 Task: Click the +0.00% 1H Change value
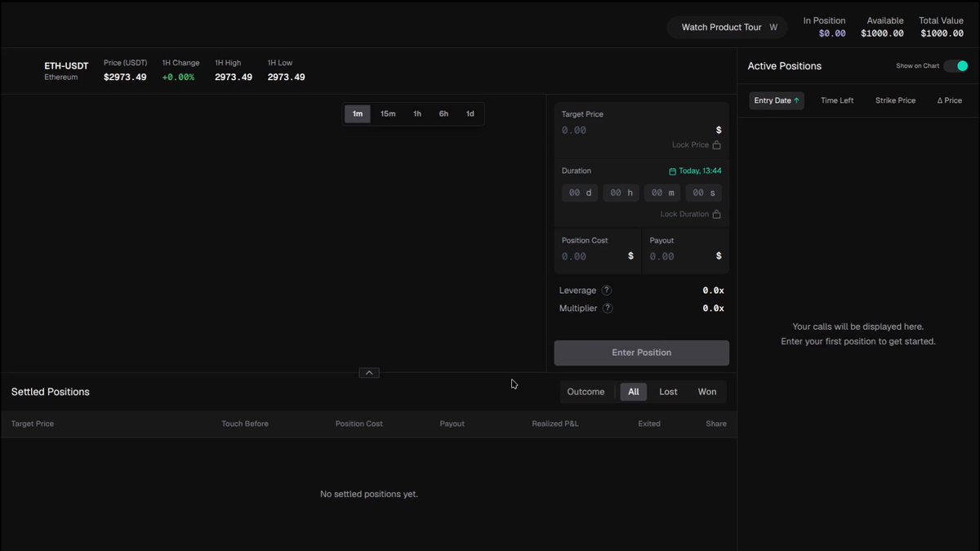(x=178, y=78)
